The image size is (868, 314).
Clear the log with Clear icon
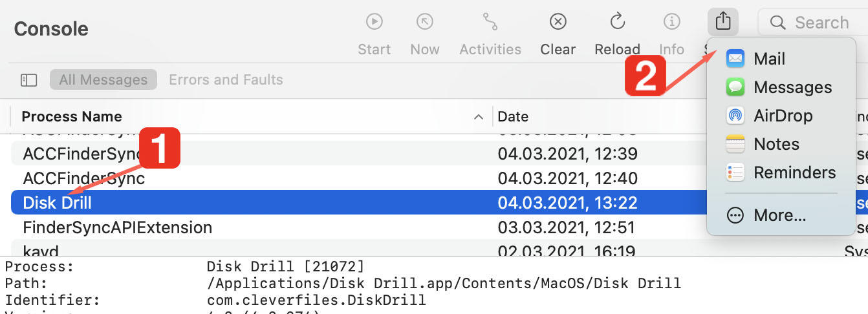pos(558,22)
